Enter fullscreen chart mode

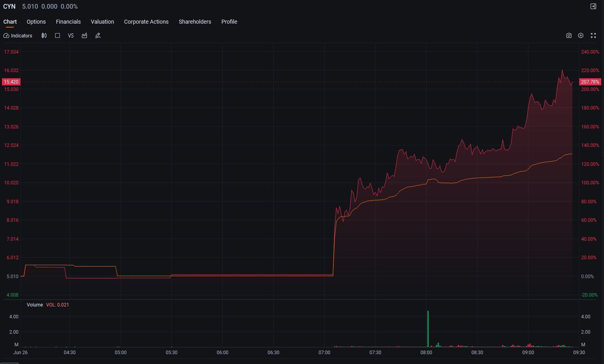click(x=593, y=35)
